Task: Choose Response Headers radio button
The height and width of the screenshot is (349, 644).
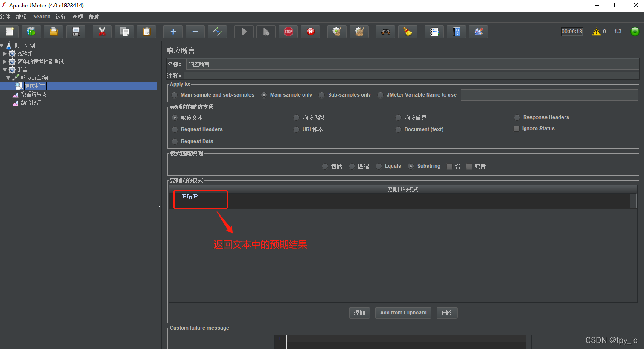Action: coord(517,117)
